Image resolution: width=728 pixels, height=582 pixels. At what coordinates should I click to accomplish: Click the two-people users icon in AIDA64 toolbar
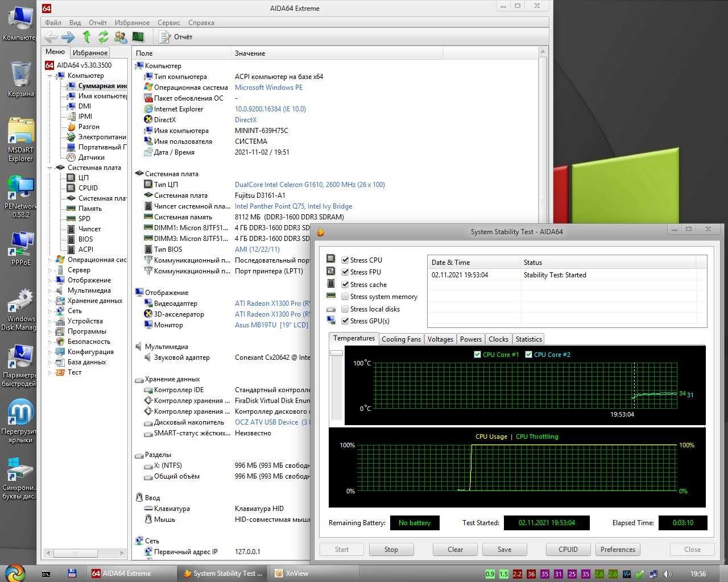pos(121,37)
